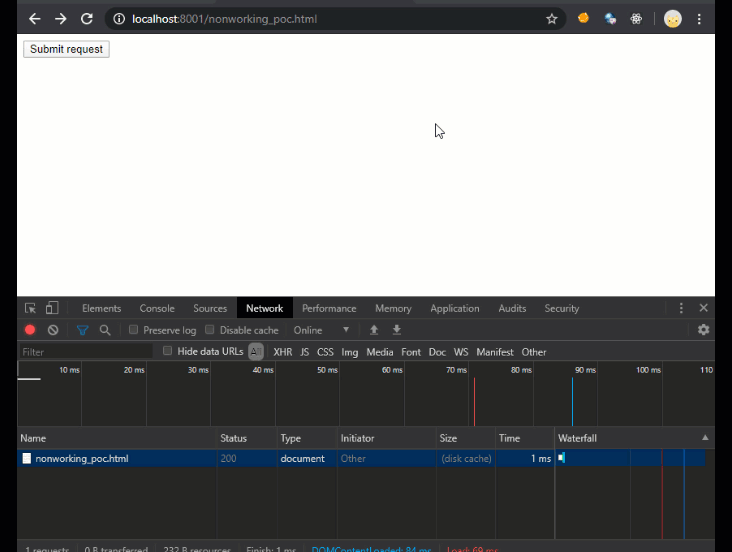
Task: Select the All filter type
Action: point(256,352)
